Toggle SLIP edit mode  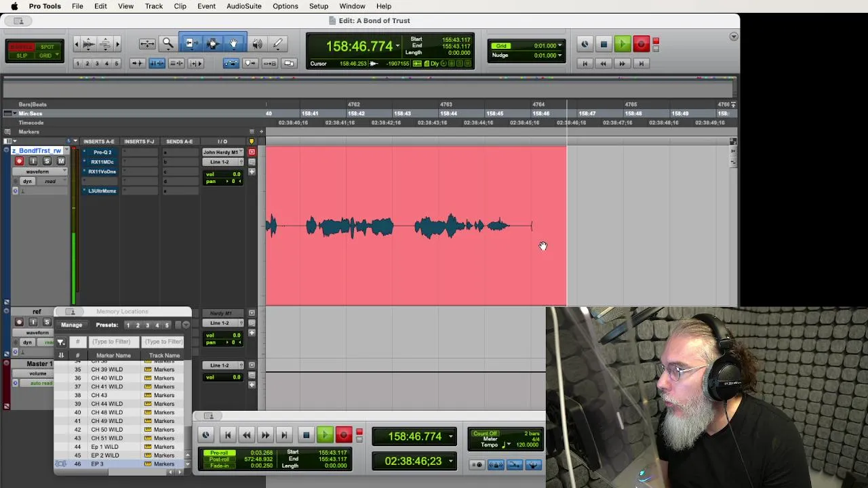(22, 56)
